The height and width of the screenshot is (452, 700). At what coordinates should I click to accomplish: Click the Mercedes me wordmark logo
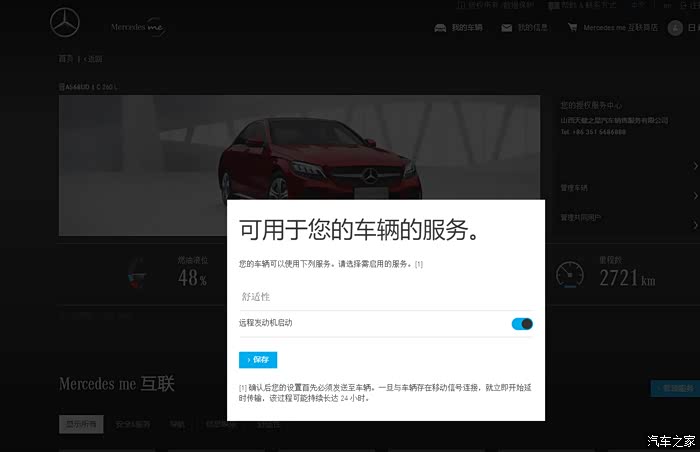click(x=138, y=27)
